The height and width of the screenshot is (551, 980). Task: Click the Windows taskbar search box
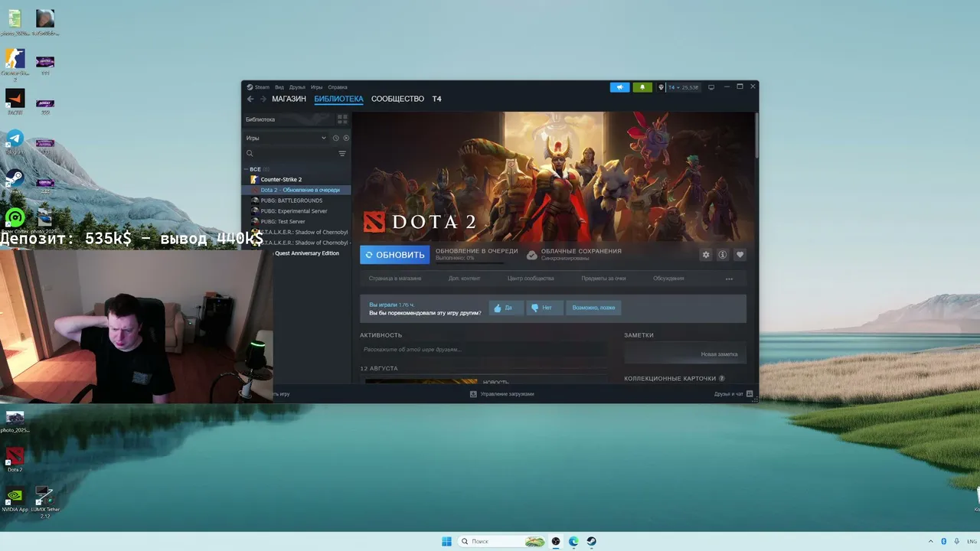(x=502, y=541)
